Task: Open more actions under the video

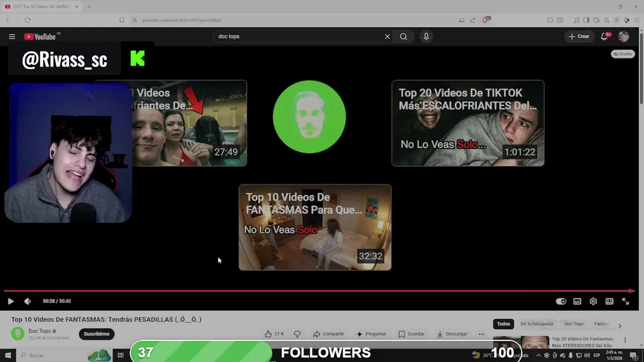Action: tap(481, 334)
